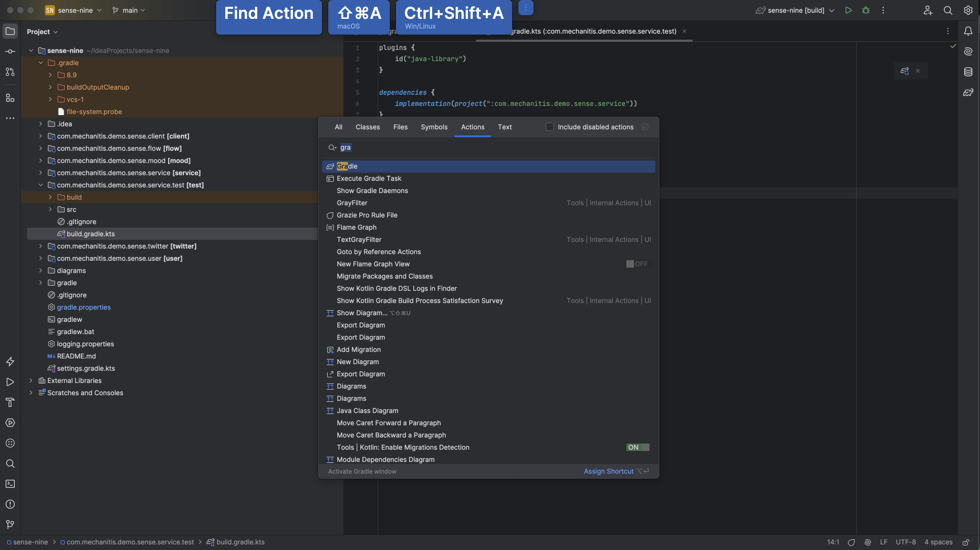
Task: Switch to the Symbols tab
Action: click(x=434, y=127)
